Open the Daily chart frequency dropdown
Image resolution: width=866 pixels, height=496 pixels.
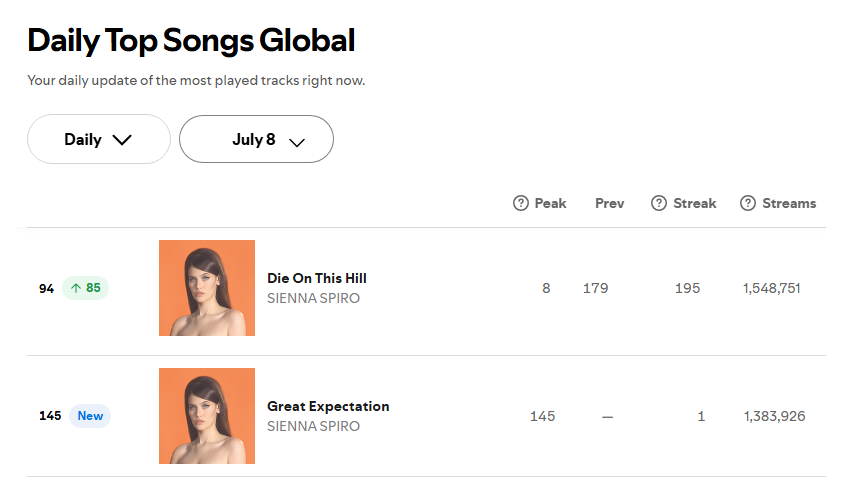point(99,139)
